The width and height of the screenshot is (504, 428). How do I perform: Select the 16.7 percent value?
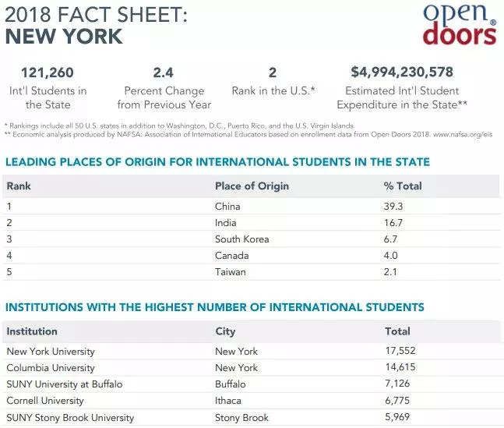(393, 223)
